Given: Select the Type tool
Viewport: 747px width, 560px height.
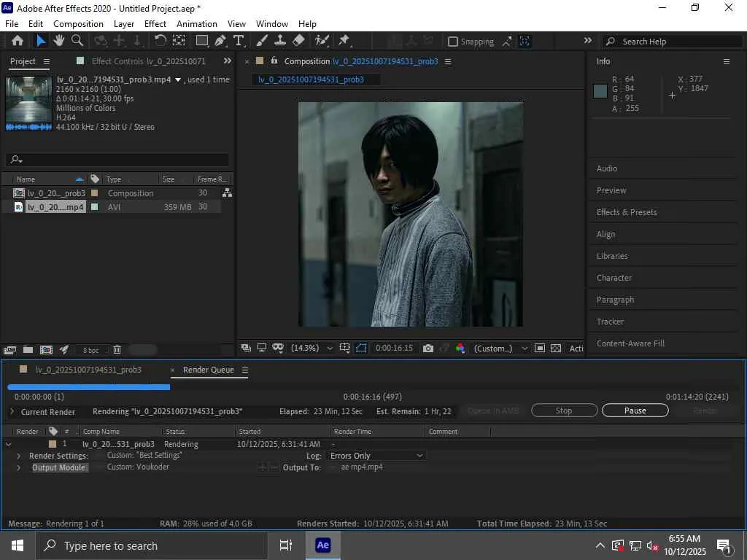Looking at the screenshot, I should click(239, 41).
